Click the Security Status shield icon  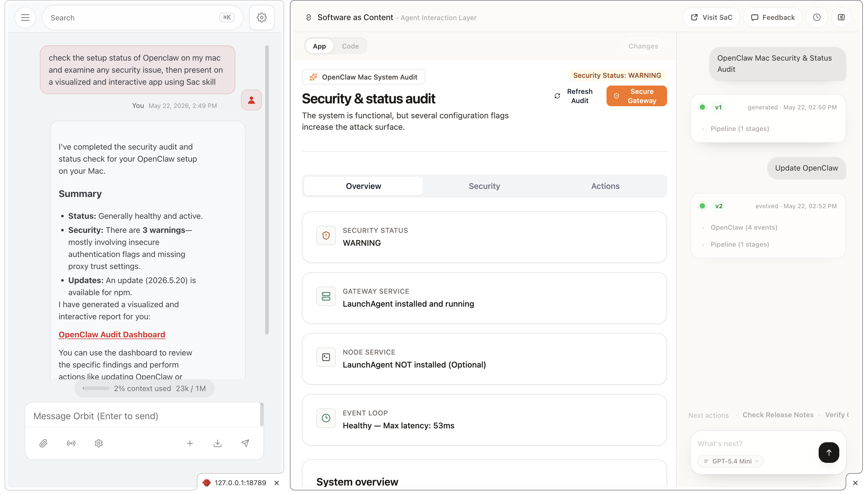[326, 235]
